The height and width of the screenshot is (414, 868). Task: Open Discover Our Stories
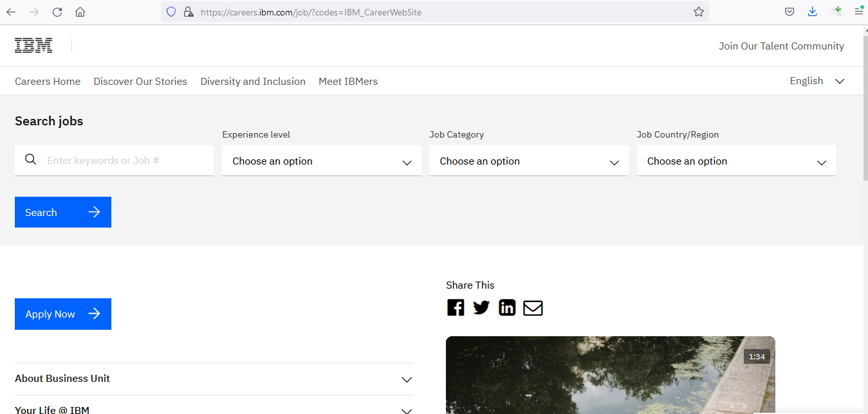click(x=140, y=81)
